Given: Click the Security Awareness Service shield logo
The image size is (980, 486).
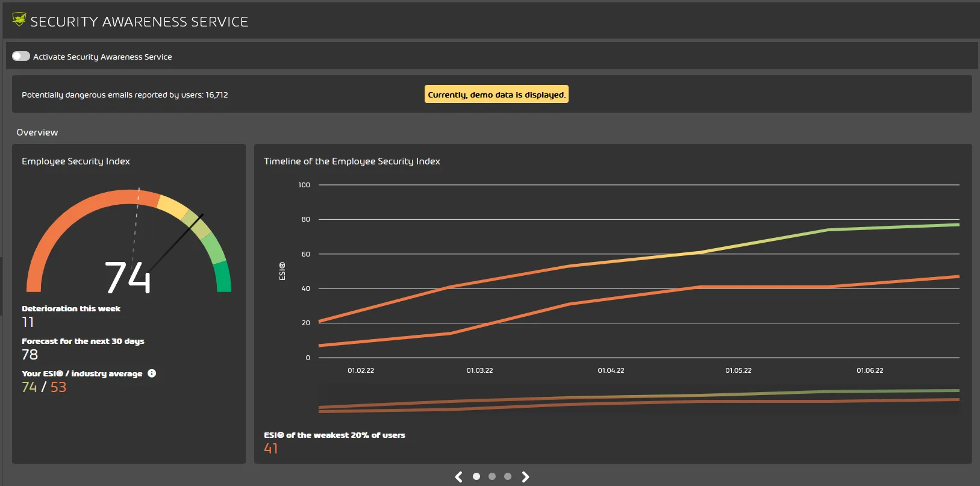Looking at the screenshot, I should point(19,20).
